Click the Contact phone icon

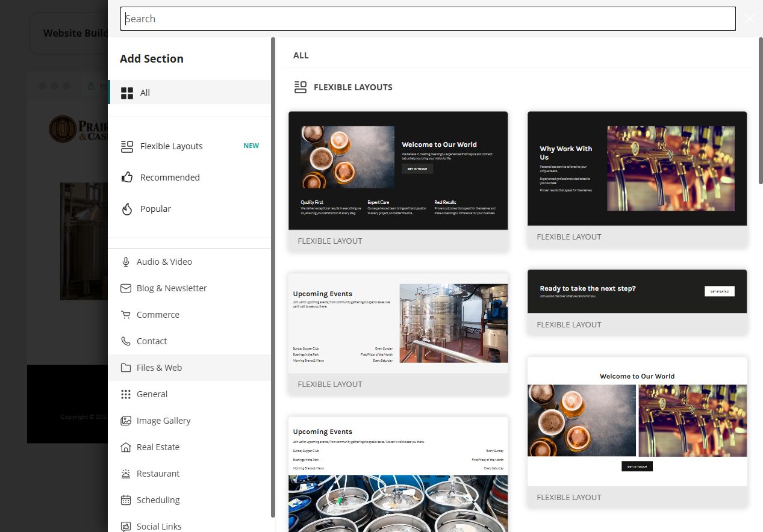click(126, 341)
